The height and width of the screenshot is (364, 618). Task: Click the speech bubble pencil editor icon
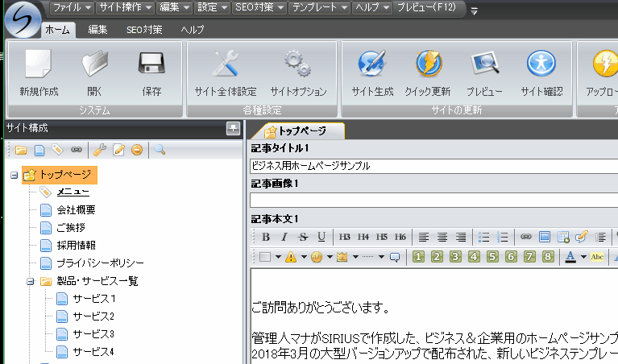pyautogui.click(x=582, y=237)
